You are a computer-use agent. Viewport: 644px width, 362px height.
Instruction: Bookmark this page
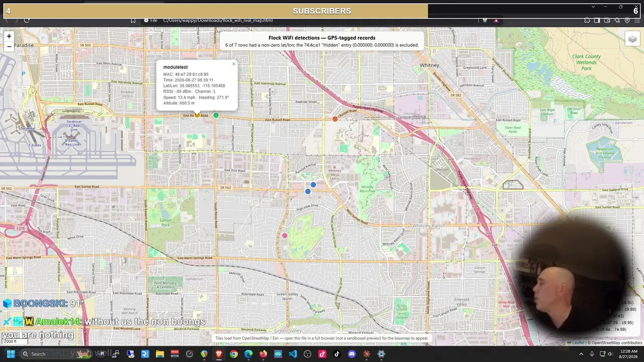point(133,20)
